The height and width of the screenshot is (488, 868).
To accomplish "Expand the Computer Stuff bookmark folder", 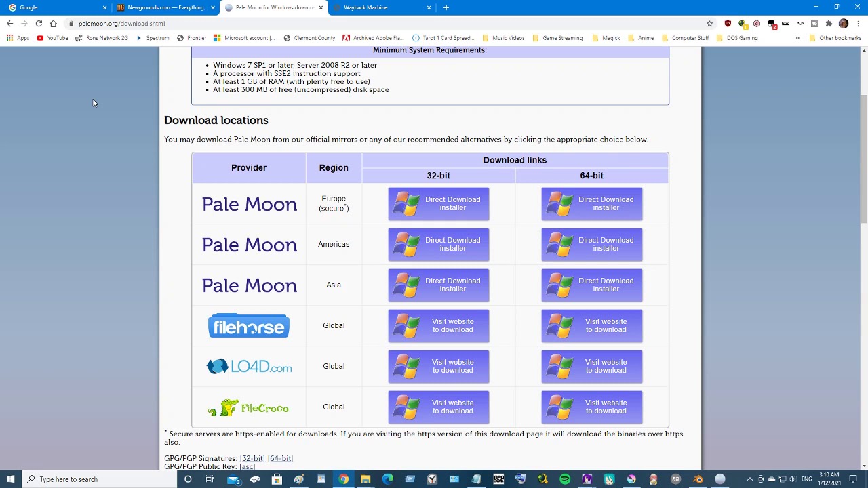I will (x=685, y=38).
